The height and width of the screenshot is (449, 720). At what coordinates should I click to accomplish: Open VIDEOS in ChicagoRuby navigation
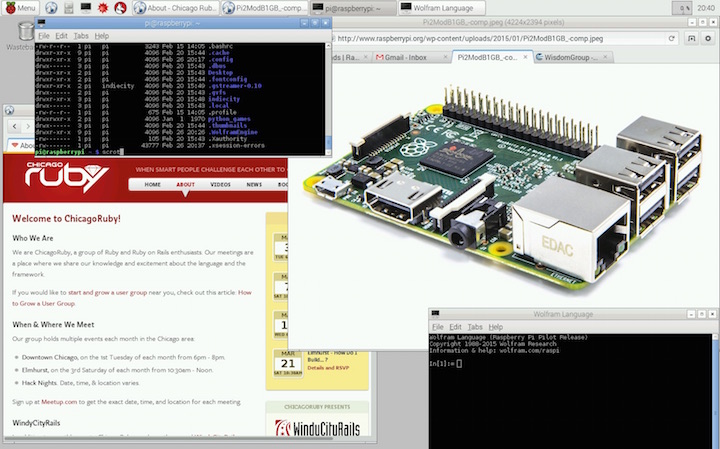point(220,185)
